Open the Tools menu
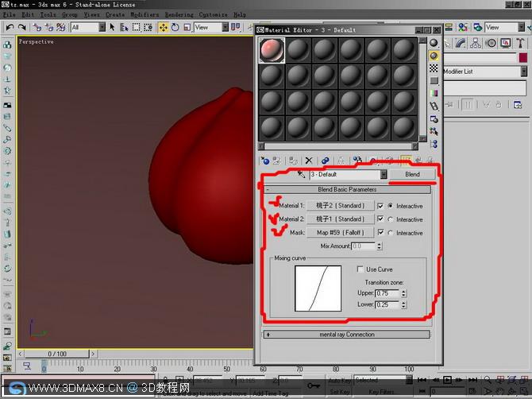The image size is (532, 399). 48,14
